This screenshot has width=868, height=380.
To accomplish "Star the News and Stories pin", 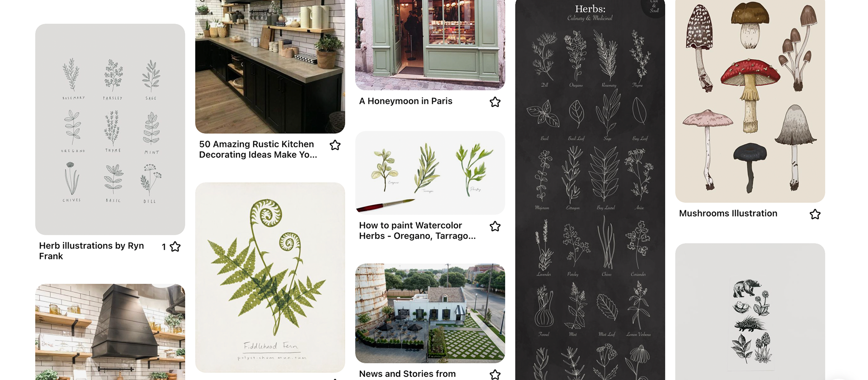I will click(x=495, y=375).
